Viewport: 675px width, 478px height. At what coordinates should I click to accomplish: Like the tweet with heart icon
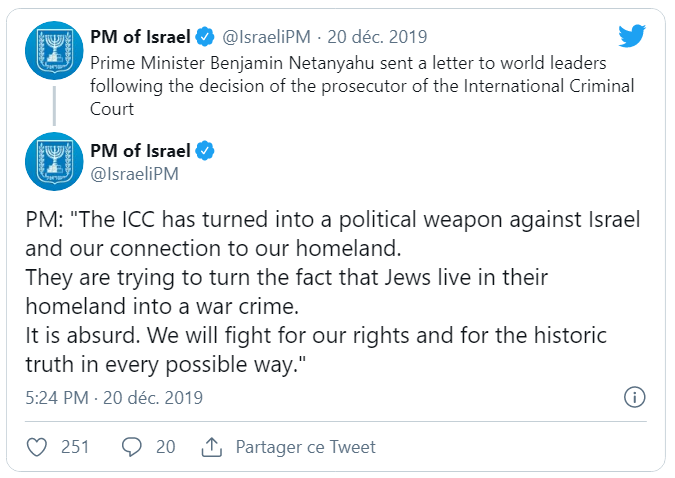click(37, 447)
